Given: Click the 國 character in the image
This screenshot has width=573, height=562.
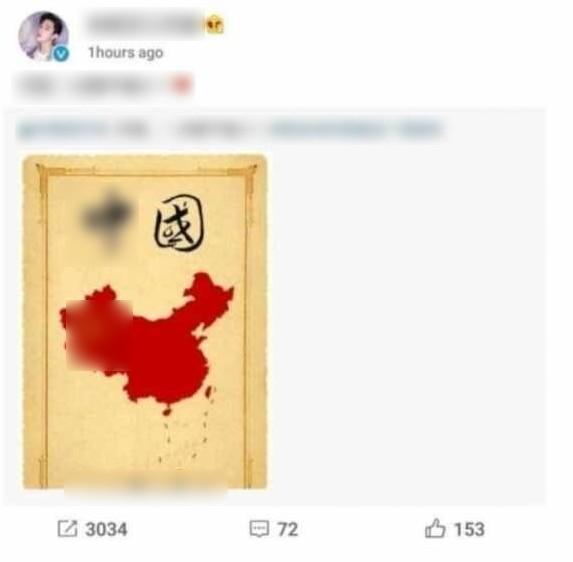Looking at the screenshot, I should [178, 224].
